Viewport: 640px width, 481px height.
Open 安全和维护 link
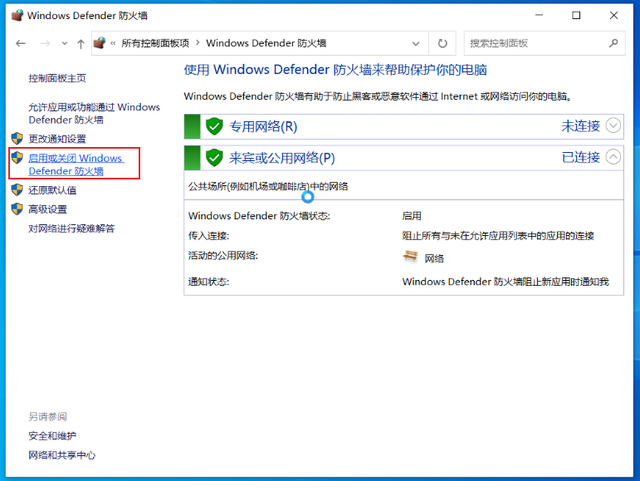[x=52, y=436]
